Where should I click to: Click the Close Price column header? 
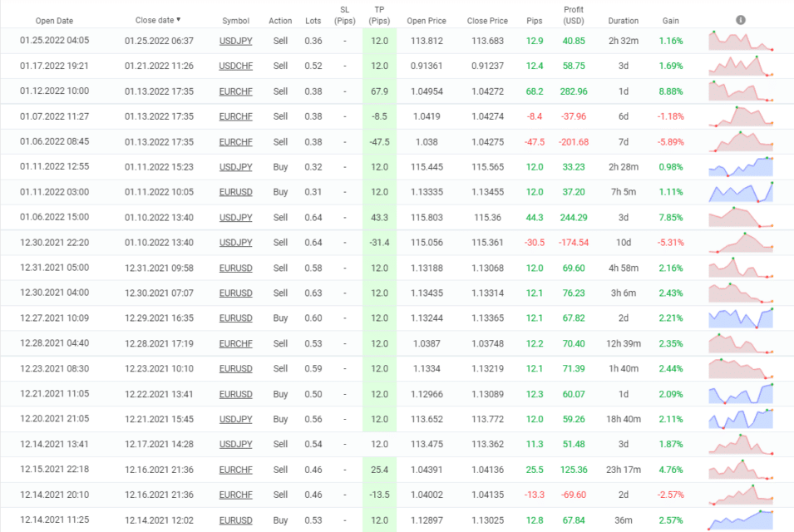487,21
